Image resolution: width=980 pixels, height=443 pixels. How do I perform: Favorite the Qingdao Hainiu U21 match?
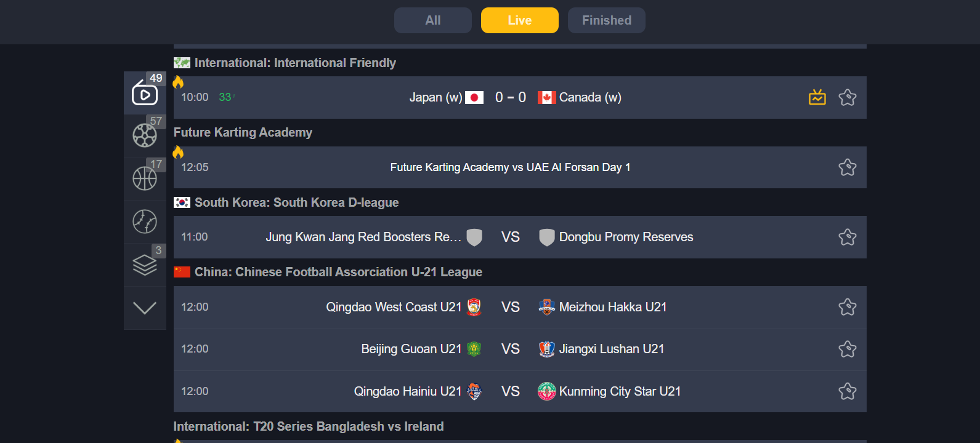pos(848,391)
